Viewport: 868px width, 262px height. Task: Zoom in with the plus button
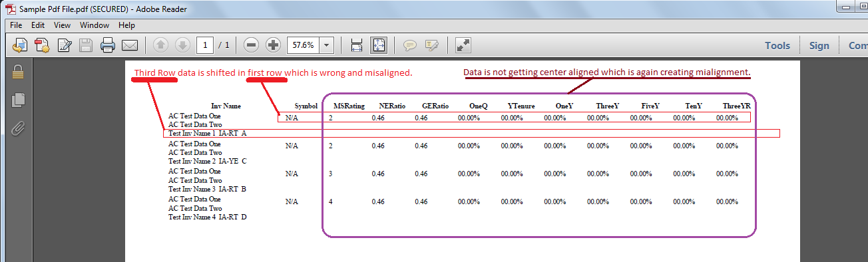tap(273, 45)
